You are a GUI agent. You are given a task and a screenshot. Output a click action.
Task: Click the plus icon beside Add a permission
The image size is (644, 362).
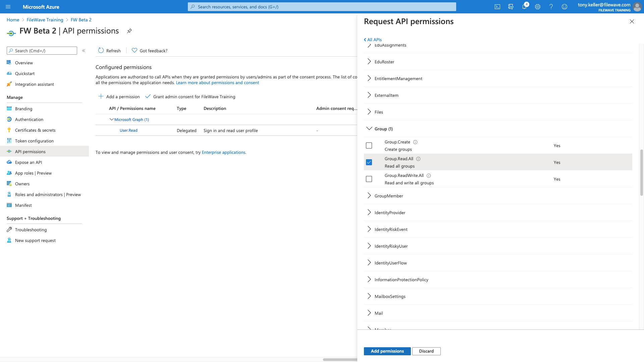pyautogui.click(x=101, y=96)
